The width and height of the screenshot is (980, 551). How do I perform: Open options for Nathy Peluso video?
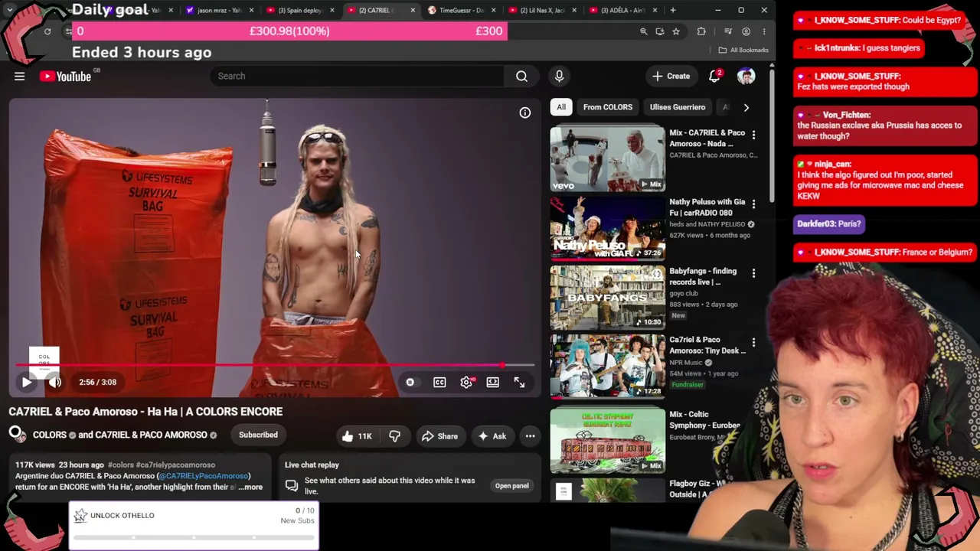[x=753, y=204]
